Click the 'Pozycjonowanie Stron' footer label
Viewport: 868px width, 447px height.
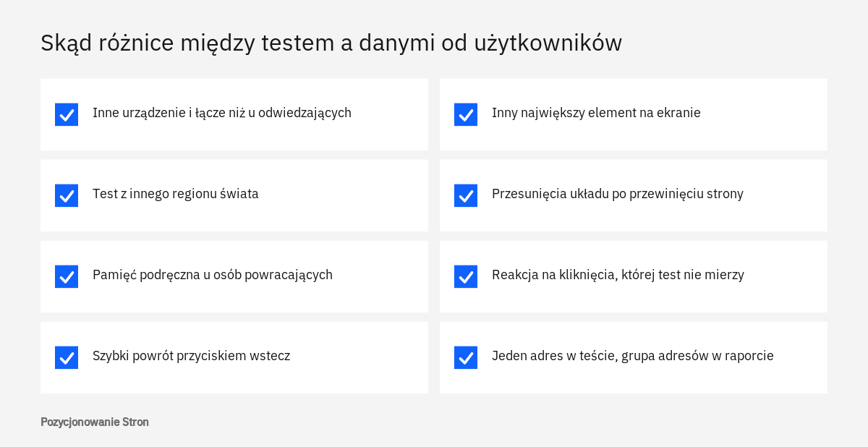click(x=95, y=422)
